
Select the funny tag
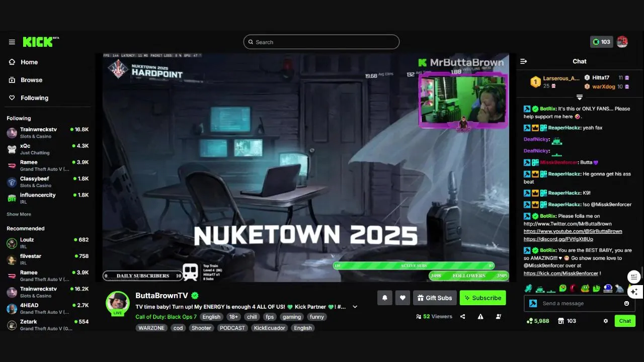[x=317, y=317]
